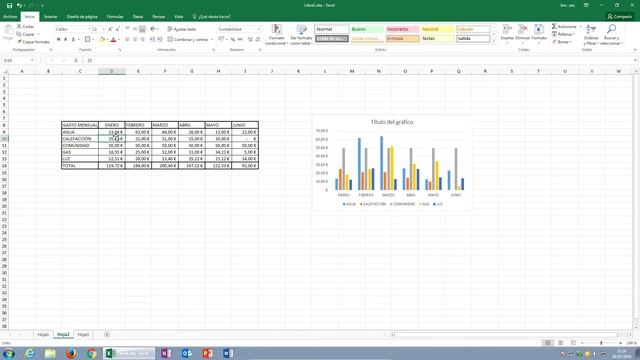Toggle align right icon
This screenshot has width=640, height=360.
point(142,40)
